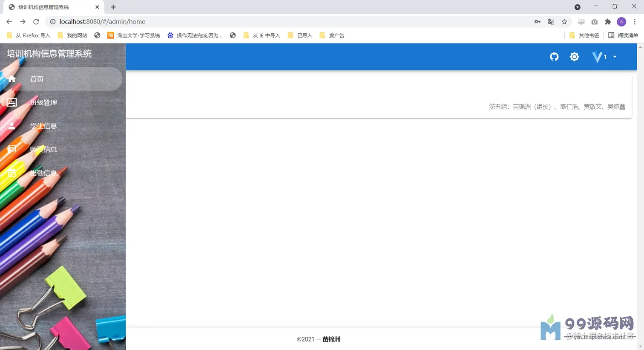Image resolution: width=644 pixels, height=350 pixels.
Task: Click the 苗锦洲 footer link
Action: (331, 339)
